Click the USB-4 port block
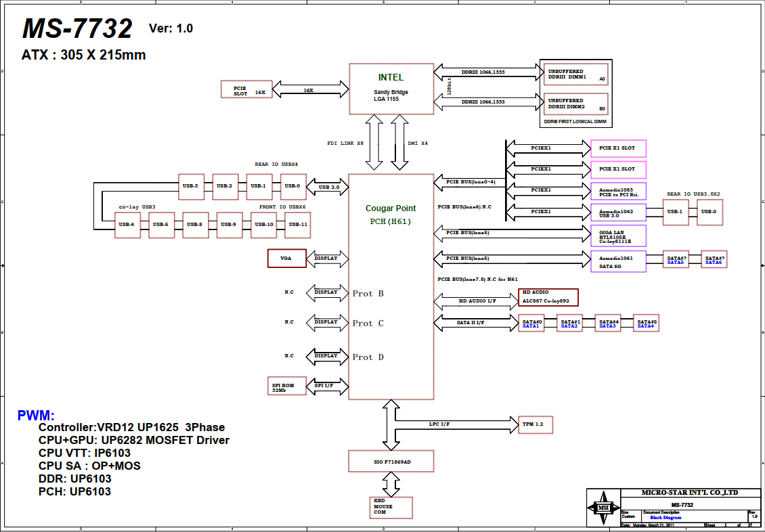This screenshot has height=532, width=765. click(x=127, y=225)
